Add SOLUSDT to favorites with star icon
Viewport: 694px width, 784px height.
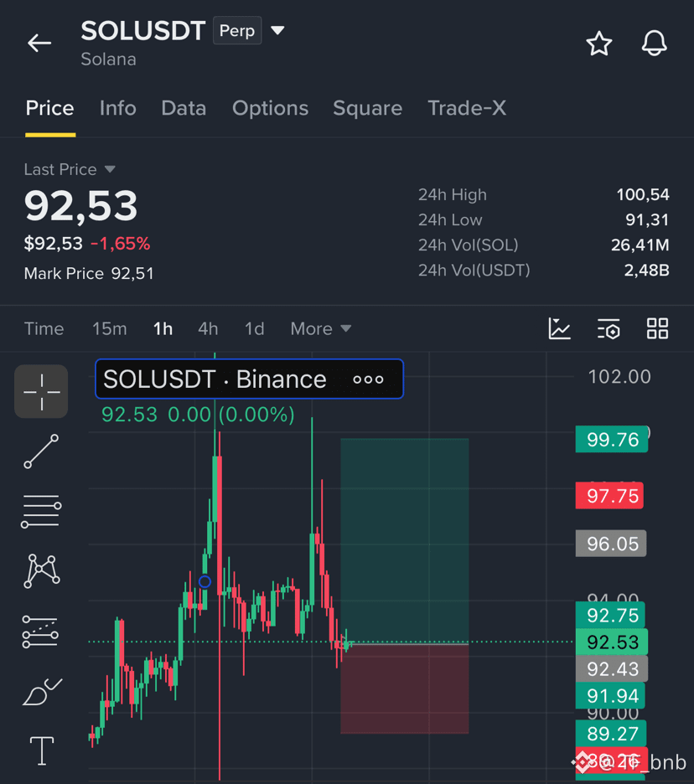[599, 44]
